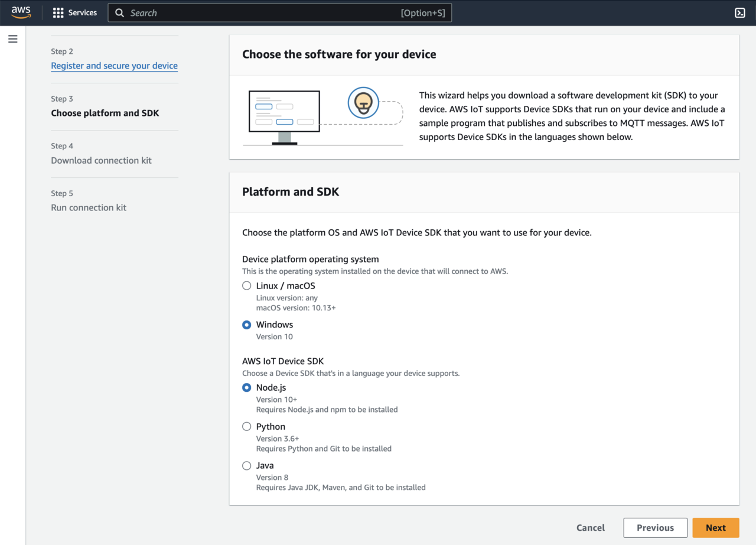This screenshot has height=545, width=756.
Task: Click the search magnifier icon
Action: pyautogui.click(x=119, y=13)
